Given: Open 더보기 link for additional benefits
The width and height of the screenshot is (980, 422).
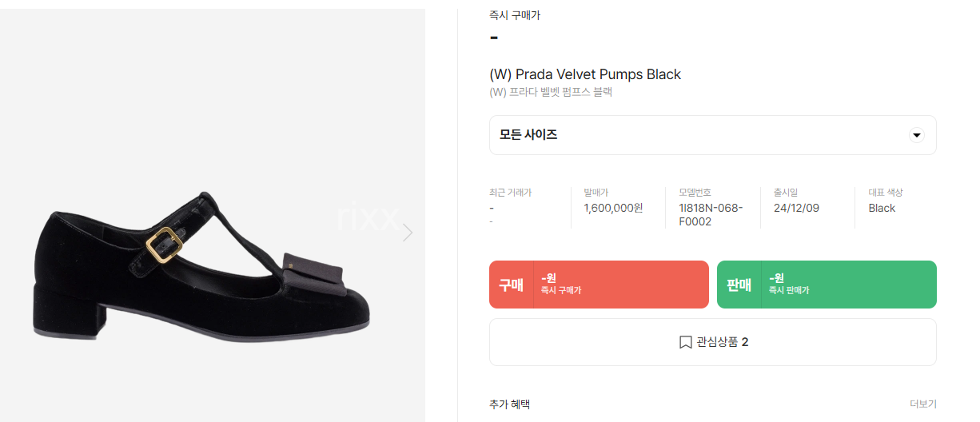Looking at the screenshot, I should (x=922, y=404).
